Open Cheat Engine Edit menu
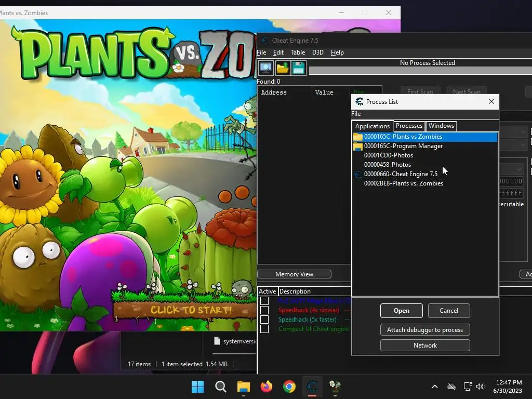This screenshot has width=532, height=399. click(x=278, y=52)
